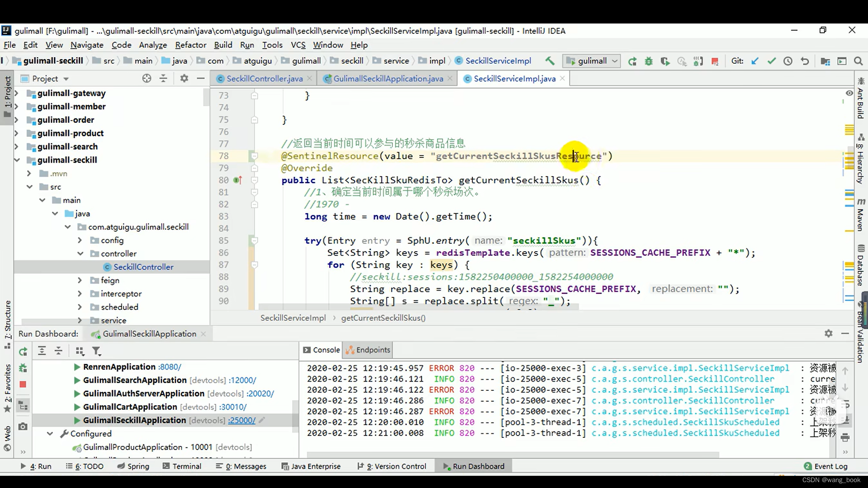868x488 pixels.
Task: Toggle the fold marker on line 85
Action: pyautogui.click(x=255, y=240)
